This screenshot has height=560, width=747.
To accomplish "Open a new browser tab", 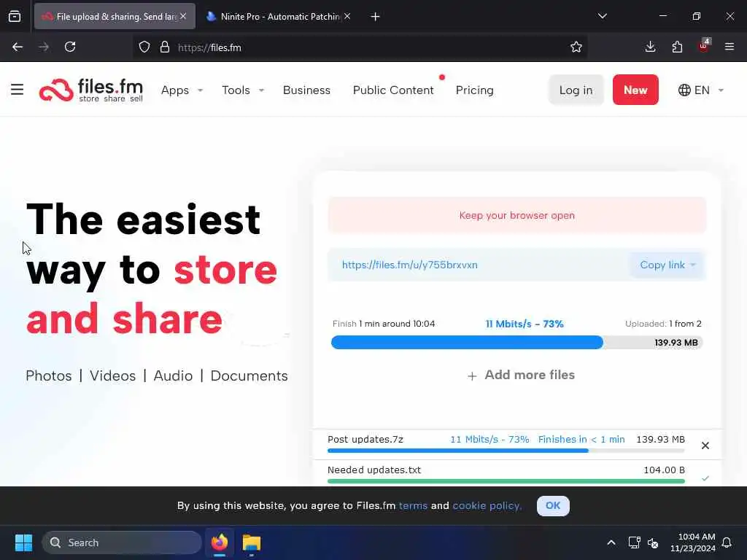I will pyautogui.click(x=375, y=17).
